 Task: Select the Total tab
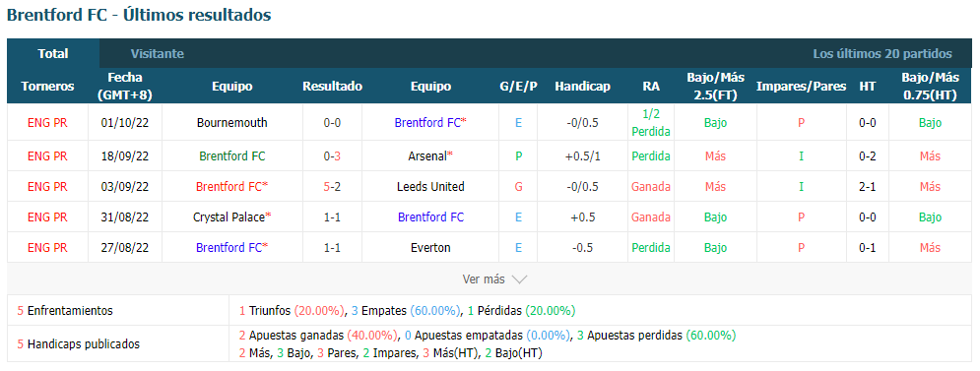pyautogui.click(x=53, y=54)
